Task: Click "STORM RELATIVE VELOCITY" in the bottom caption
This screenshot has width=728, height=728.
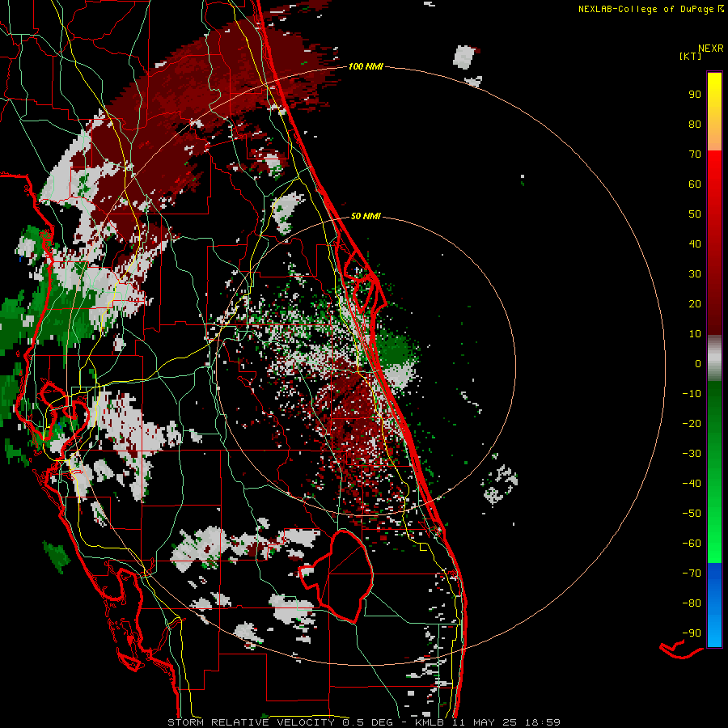Action: tap(252, 722)
